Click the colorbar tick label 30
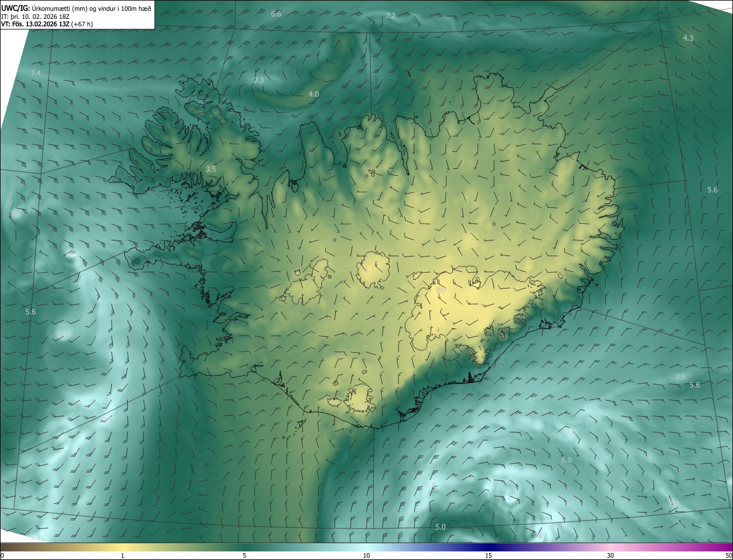This screenshot has width=733, height=560. [610, 555]
